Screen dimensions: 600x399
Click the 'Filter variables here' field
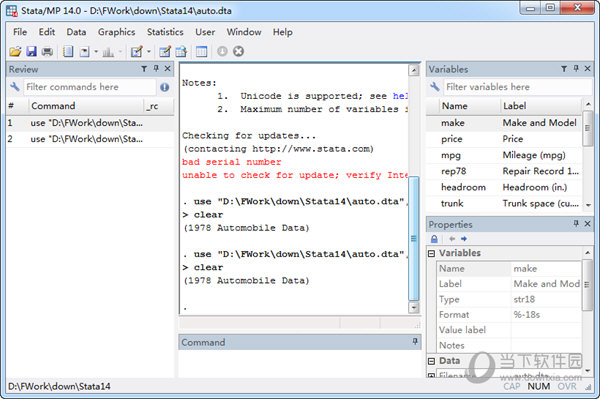pyautogui.click(x=517, y=87)
